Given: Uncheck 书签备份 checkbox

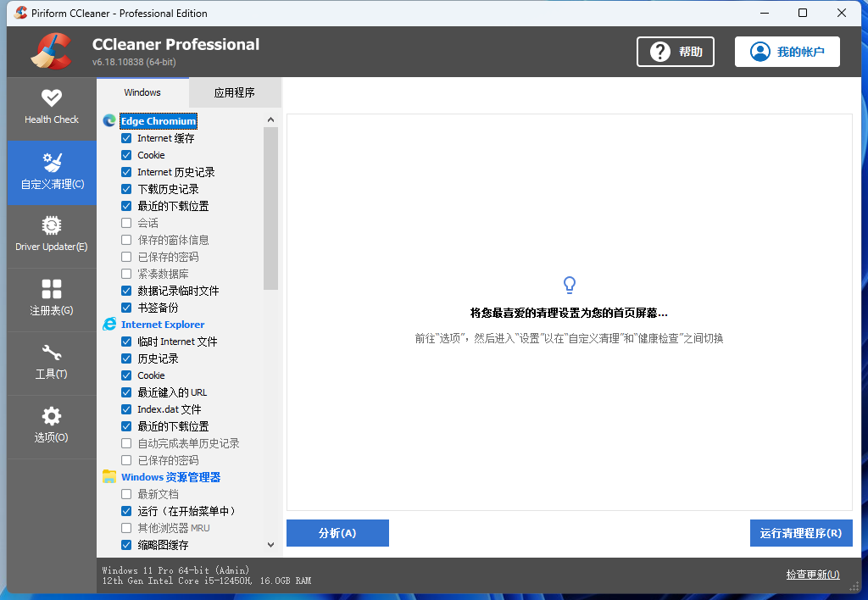Looking at the screenshot, I should [x=126, y=307].
